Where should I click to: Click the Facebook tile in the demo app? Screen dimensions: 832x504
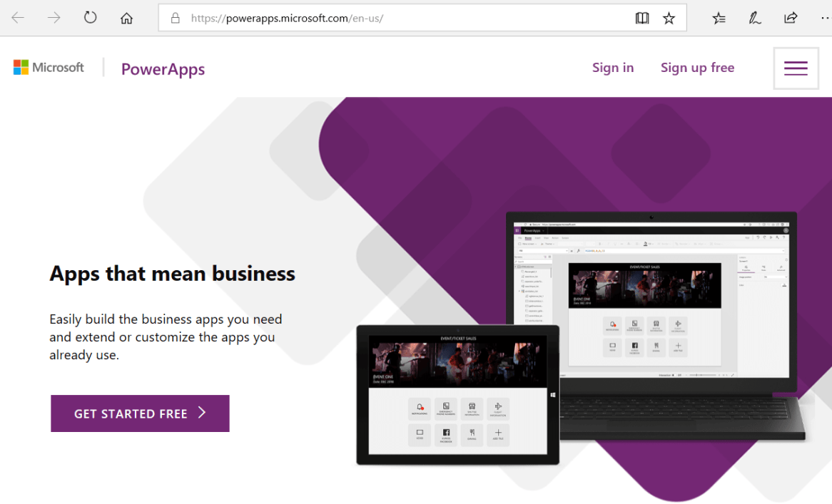tap(446, 435)
